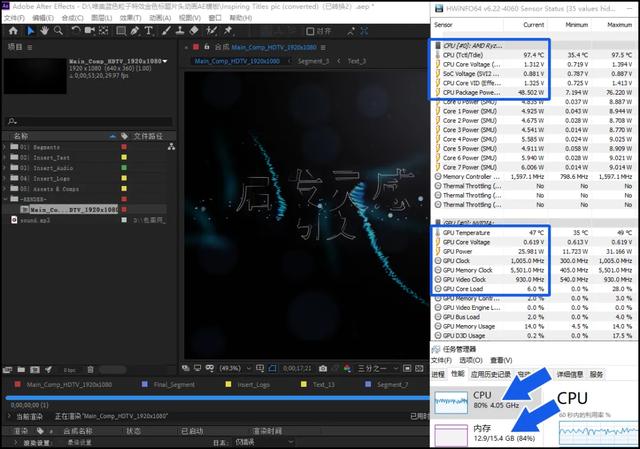
Task: Open the 帮助(H) menu
Action: [x=241, y=18]
